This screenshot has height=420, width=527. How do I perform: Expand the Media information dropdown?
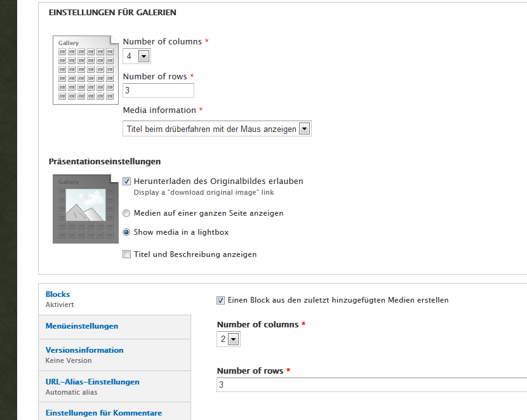pyautogui.click(x=217, y=129)
